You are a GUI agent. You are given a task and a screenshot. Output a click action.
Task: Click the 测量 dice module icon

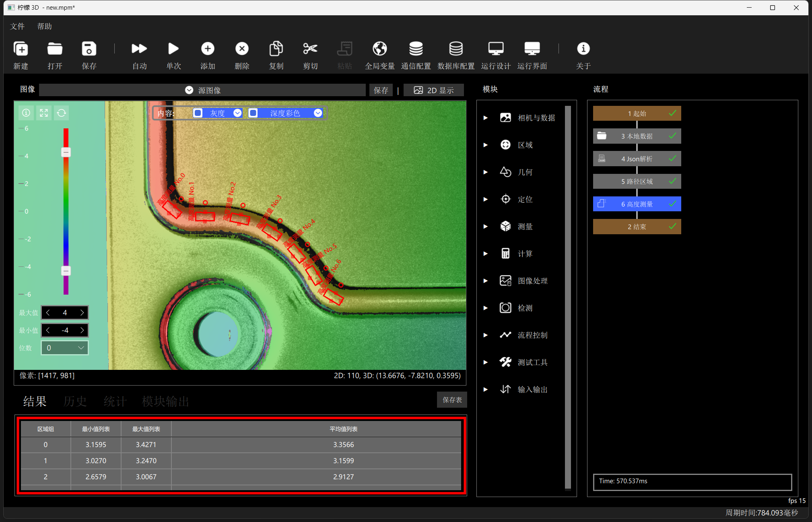click(505, 226)
